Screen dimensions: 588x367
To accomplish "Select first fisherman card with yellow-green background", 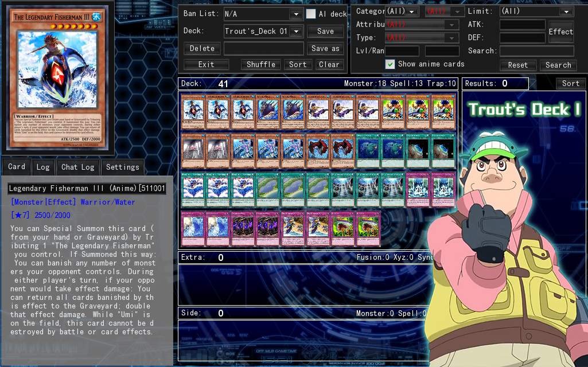I will pyautogui.click(x=393, y=112).
